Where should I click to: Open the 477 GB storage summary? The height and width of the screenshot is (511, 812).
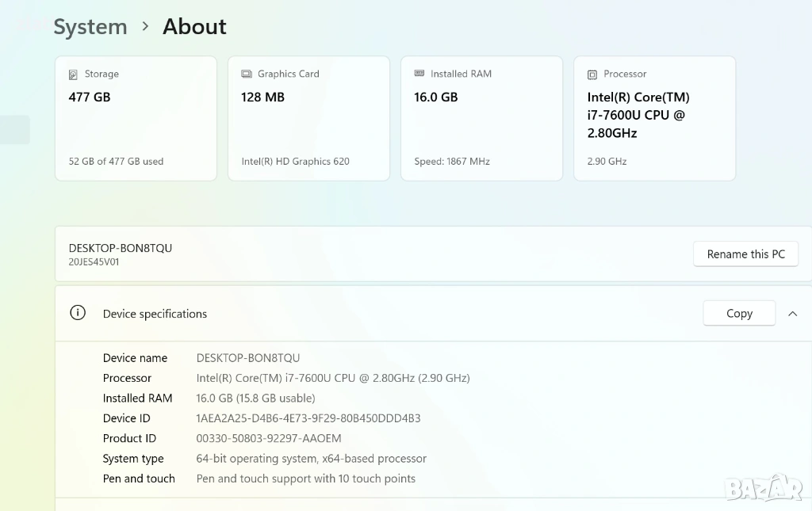(x=90, y=97)
